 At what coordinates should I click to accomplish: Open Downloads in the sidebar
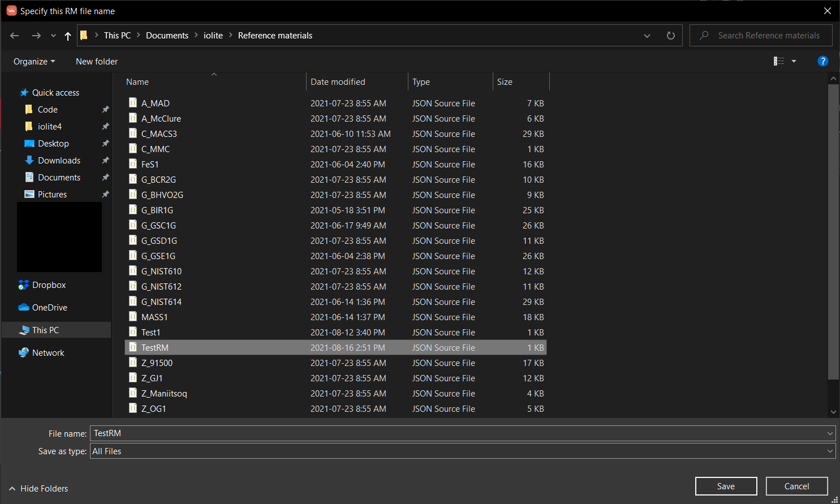coord(59,160)
